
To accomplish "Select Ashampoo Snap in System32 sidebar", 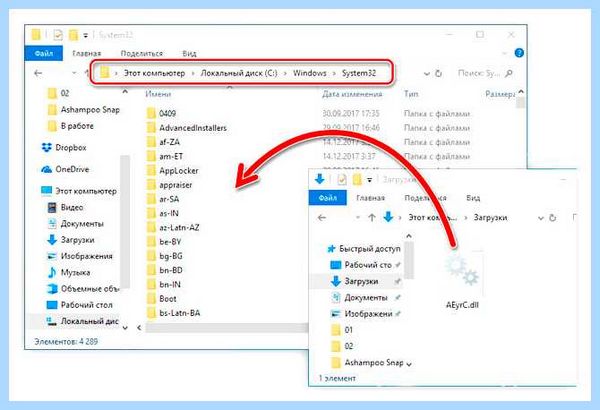I will (83, 110).
